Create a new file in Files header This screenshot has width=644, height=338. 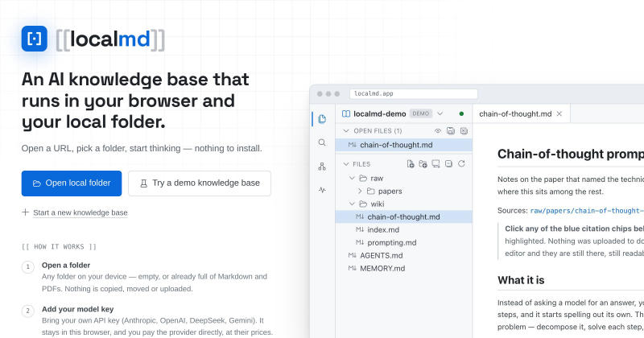tap(411, 164)
